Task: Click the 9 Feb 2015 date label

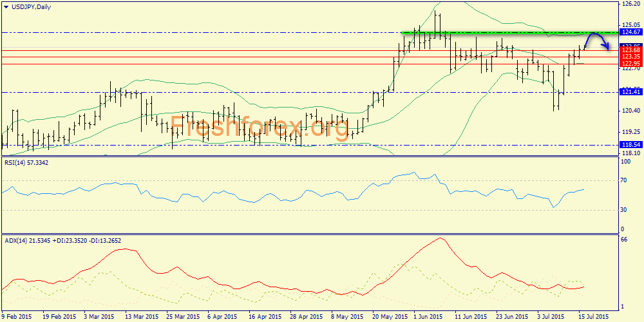Action: click(17, 317)
